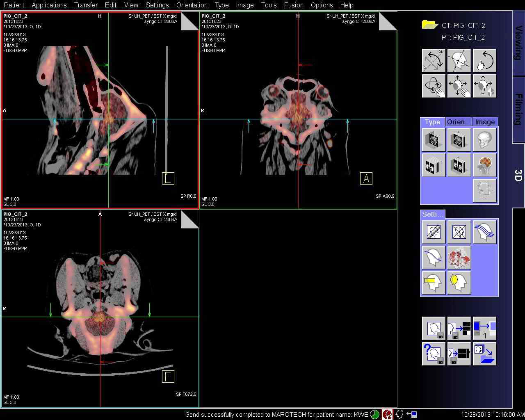This screenshot has height=420, width=525.
Task: Click the arrow-to-computer status bar icon
Action: point(412,415)
